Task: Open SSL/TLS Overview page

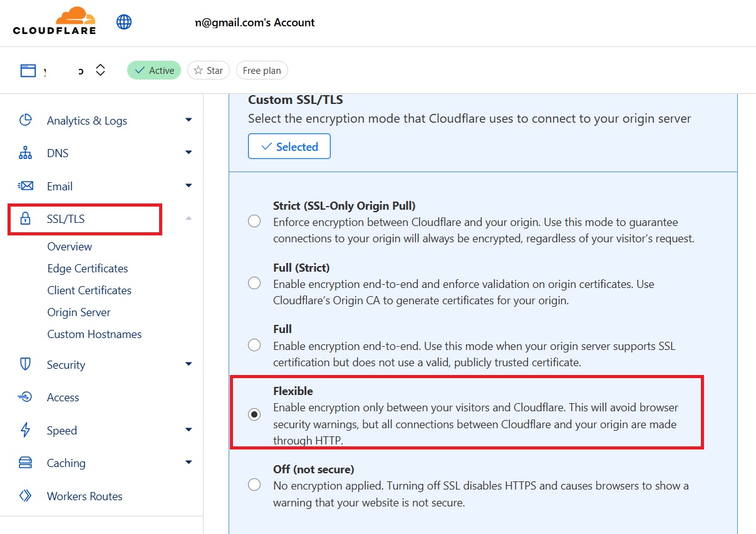Action: point(70,247)
